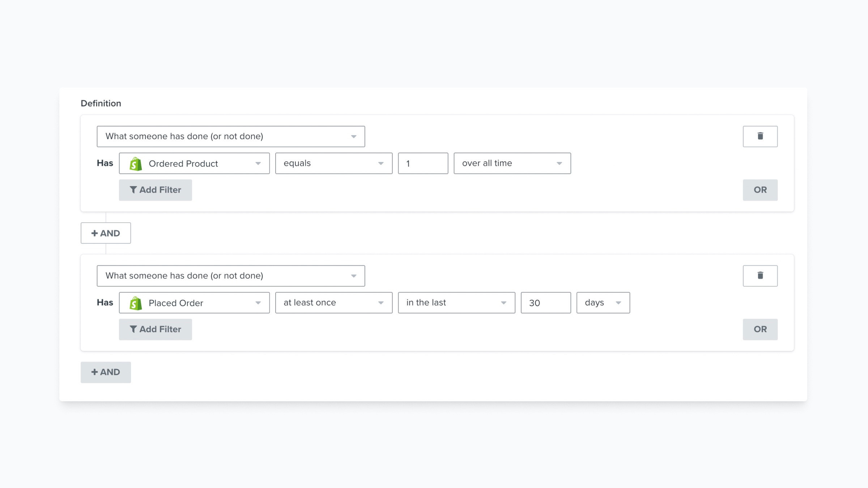Image resolution: width=868 pixels, height=488 pixels.
Task: Click Shopify icon beside Placed Order
Action: point(136,303)
